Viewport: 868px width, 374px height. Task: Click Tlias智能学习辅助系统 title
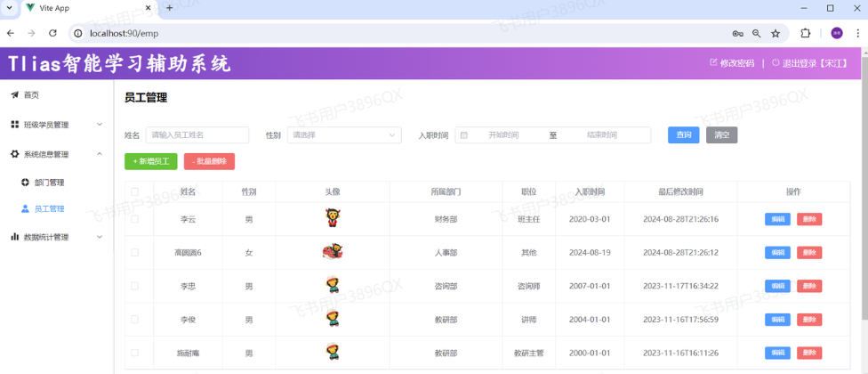119,64
